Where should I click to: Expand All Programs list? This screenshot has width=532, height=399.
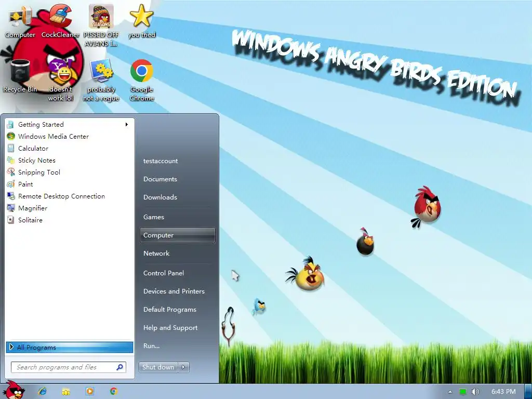pos(70,347)
